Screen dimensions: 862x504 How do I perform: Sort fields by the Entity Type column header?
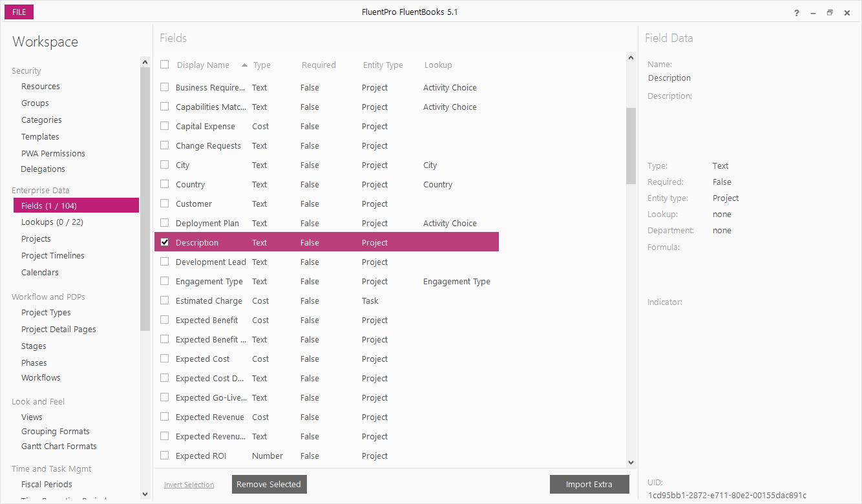383,65
